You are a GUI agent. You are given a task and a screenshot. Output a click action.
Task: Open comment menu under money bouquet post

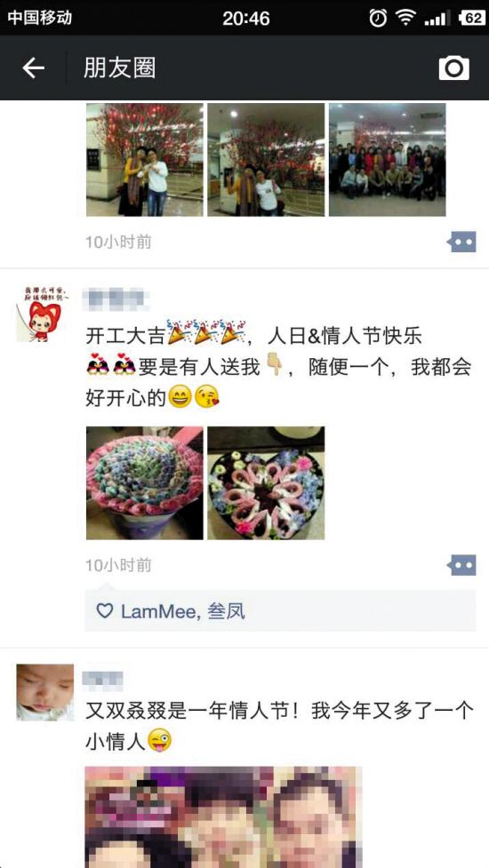pos(461,566)
